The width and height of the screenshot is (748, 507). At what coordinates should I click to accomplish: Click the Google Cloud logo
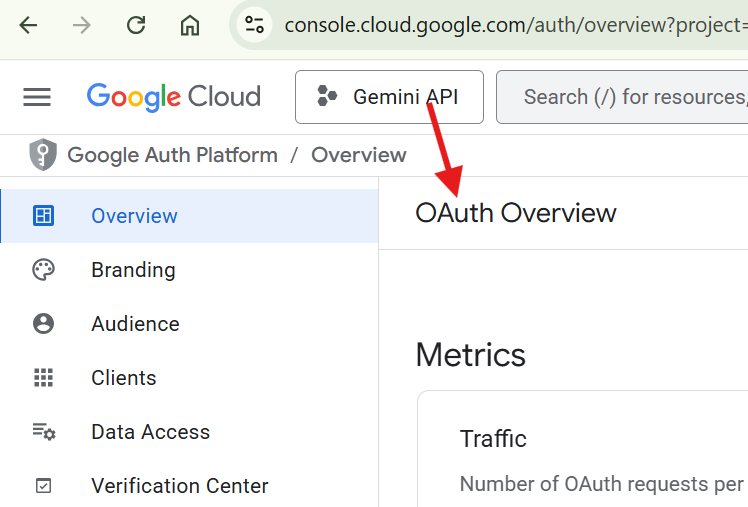pyautogui.click(x=174, y=97)
